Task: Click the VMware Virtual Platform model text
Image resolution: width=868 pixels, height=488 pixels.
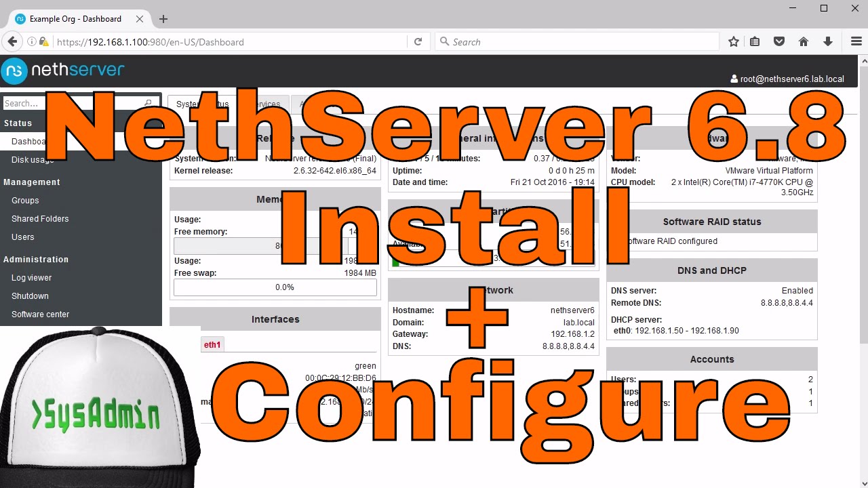Action: tap(769, 171)
